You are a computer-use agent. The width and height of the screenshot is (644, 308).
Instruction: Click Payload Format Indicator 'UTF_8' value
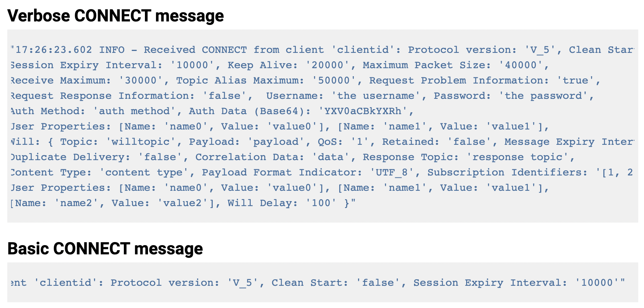point(392,172)
